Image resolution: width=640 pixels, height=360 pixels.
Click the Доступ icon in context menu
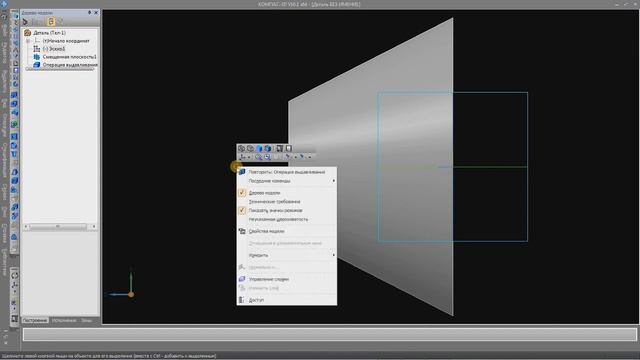(242, 300)
